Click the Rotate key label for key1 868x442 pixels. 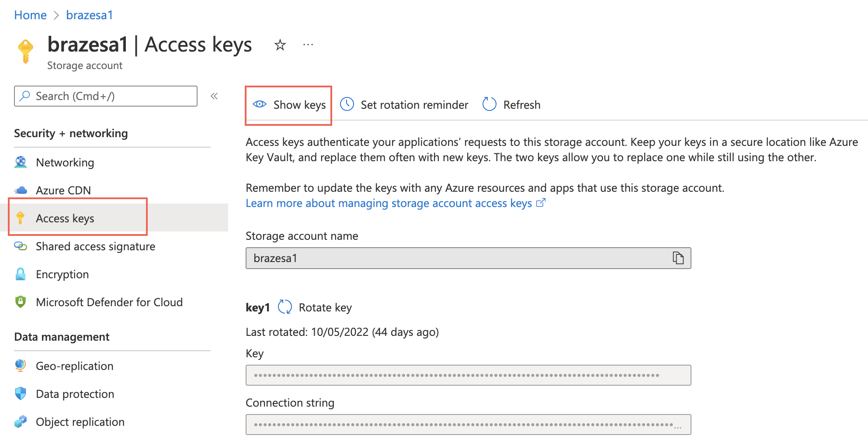[x=325, y=307]
